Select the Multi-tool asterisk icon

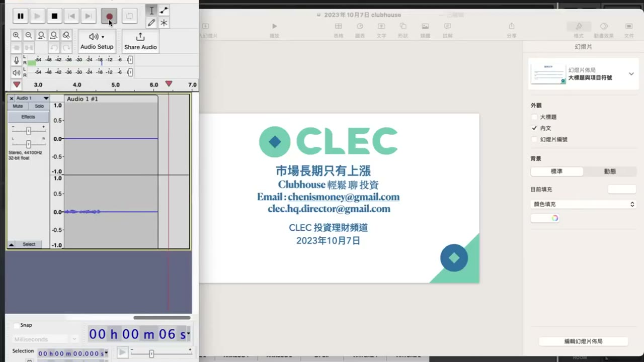pos(164,23)
